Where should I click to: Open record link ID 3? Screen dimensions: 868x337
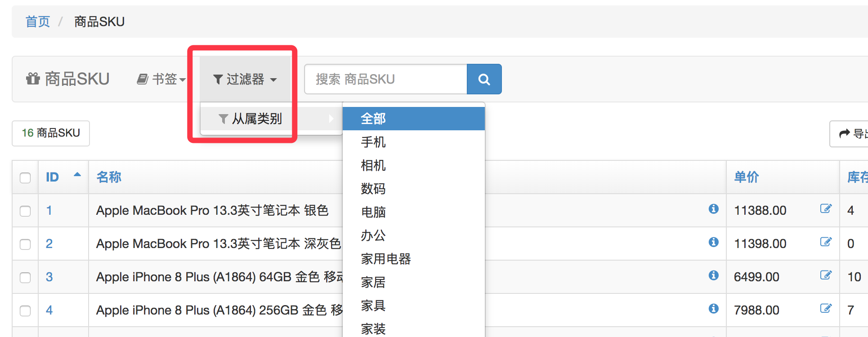coord(49,277)
